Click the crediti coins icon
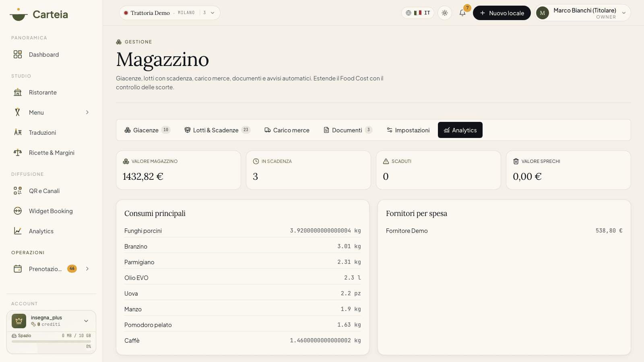 coord(33,324)
